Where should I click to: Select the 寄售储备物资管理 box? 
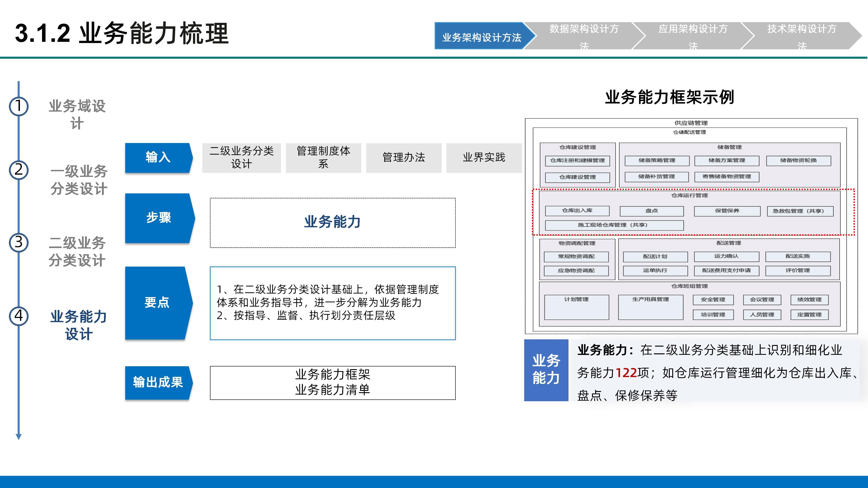tap(727, 177)
